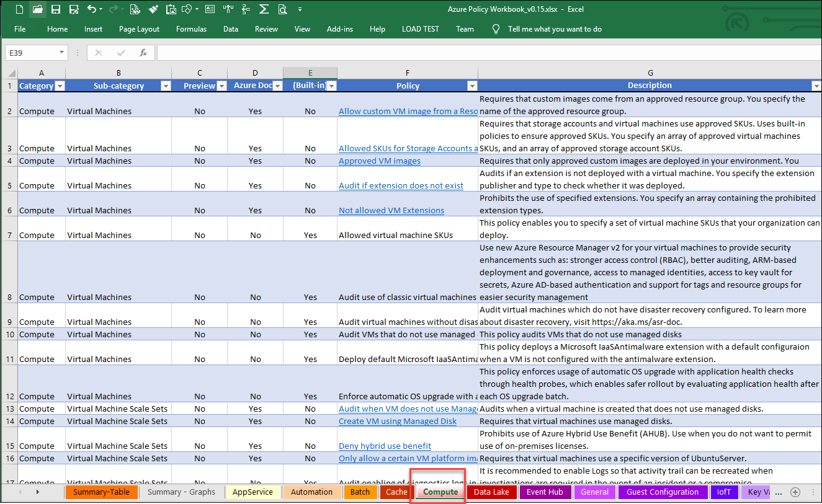Open the File menu

(x=20, y=29)
